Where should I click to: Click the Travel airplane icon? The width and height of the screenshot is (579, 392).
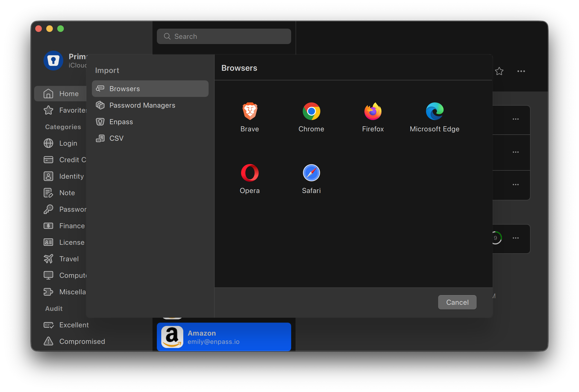click(x=48, y=259)
